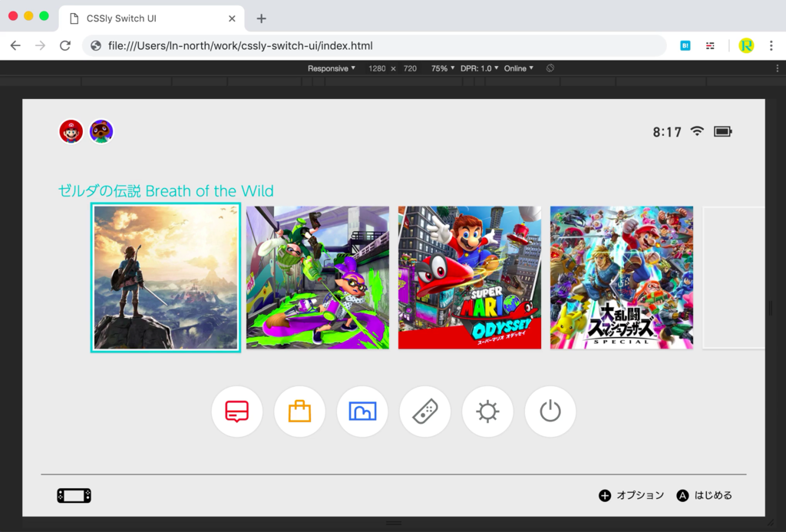This screenshot has height=532, width=786.
Task: Open the red News icon
Action: click(x=237, y=411)
